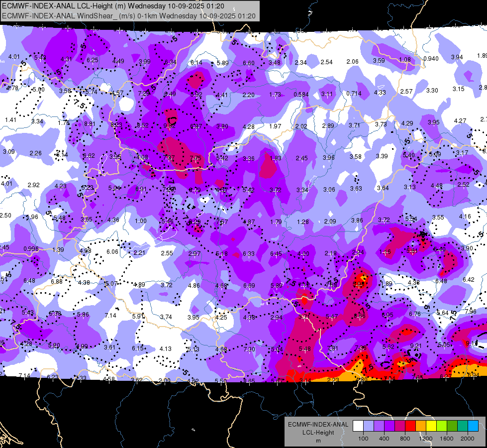Click the '1200' label on the legend scale
The width and height of the screenshot is (487, 448).
pos(425,439)
